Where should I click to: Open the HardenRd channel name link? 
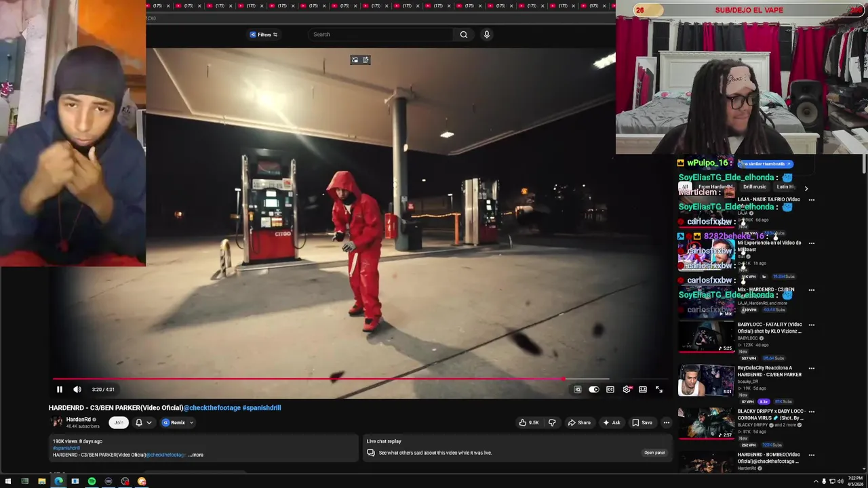click(78, 420)
